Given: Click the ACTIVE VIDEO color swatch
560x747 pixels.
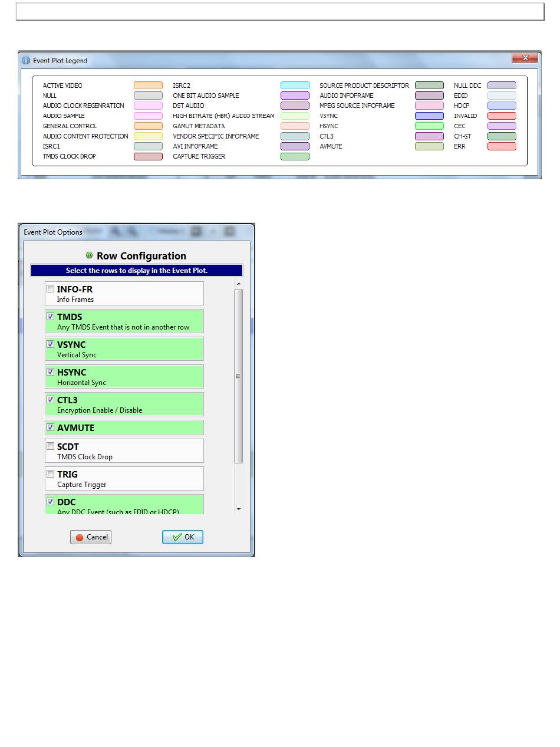Looking at the screenshot, I should point(148,85).
